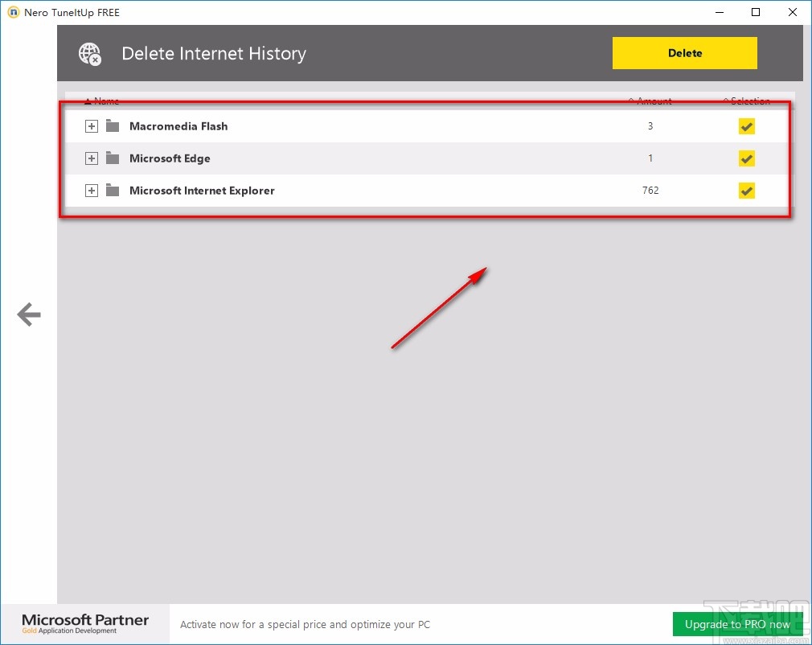Image resolution: width=812 pixels, height=645 pixels.
Task: Click the Delete Internet History globe icon
Action: coord(89,54)
